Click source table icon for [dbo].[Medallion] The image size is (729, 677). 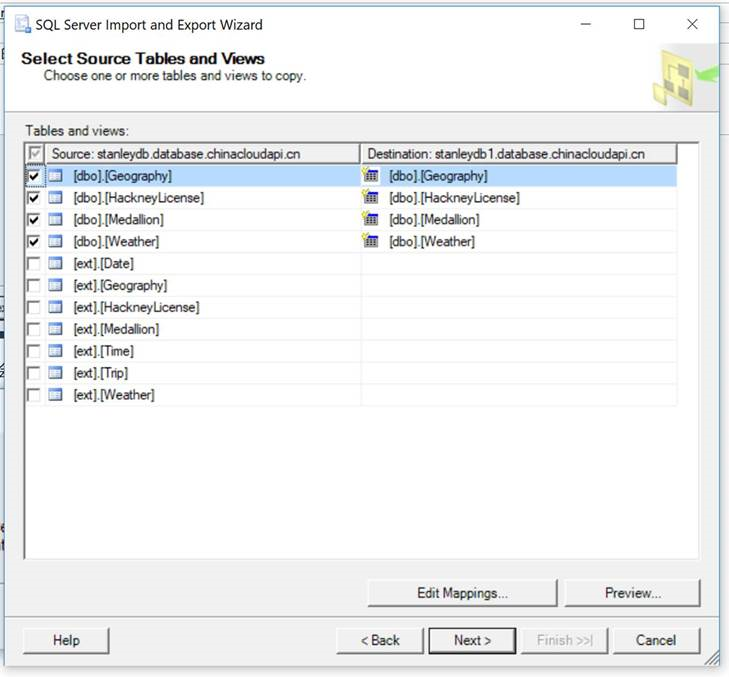click(x=56, y=220)
